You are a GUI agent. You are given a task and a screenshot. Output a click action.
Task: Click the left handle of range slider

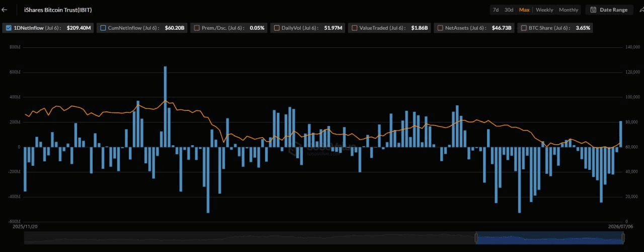pos(475,238)
